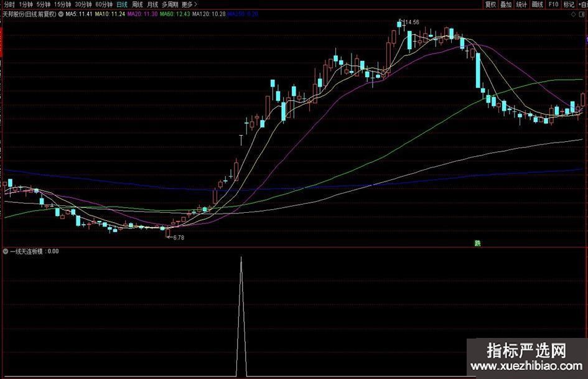Open the 统计 statistics tool

[521, 4]
